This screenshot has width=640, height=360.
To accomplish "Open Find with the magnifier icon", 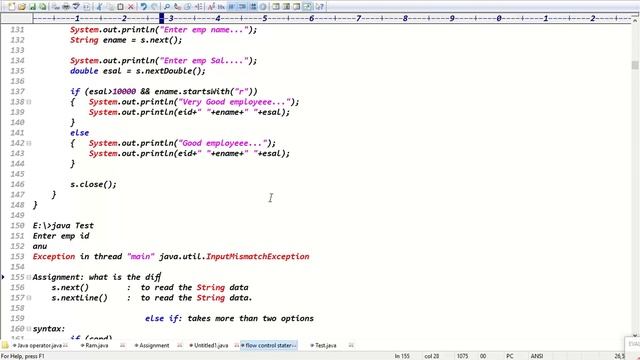I will tap(167, 7).
